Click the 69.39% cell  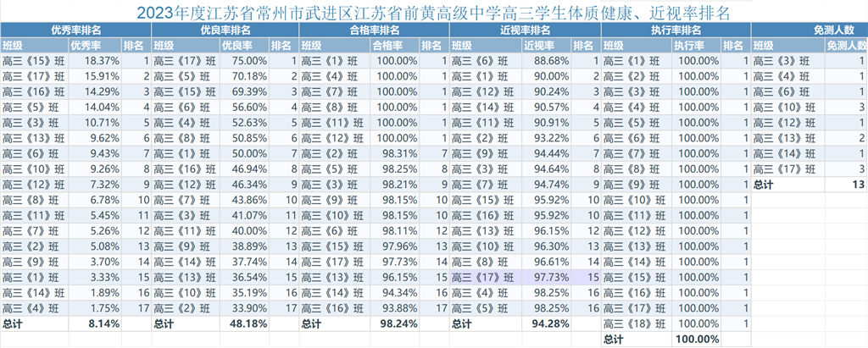244,92
